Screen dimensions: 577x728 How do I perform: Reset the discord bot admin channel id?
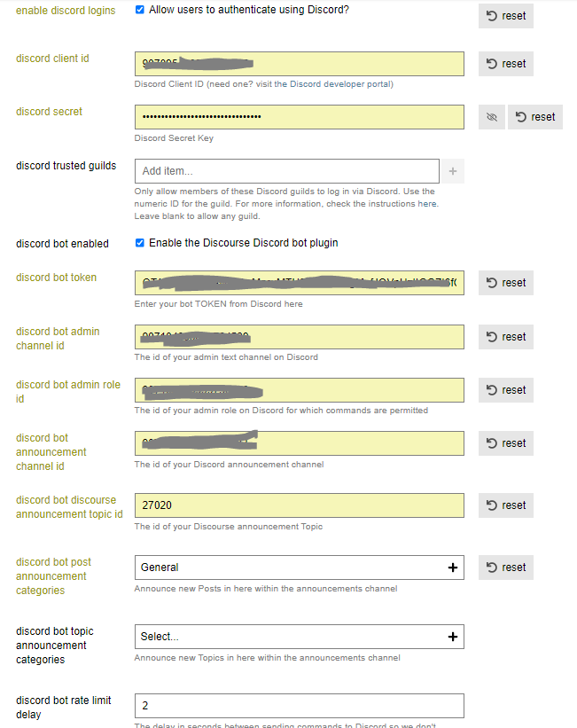coord(505,337)
